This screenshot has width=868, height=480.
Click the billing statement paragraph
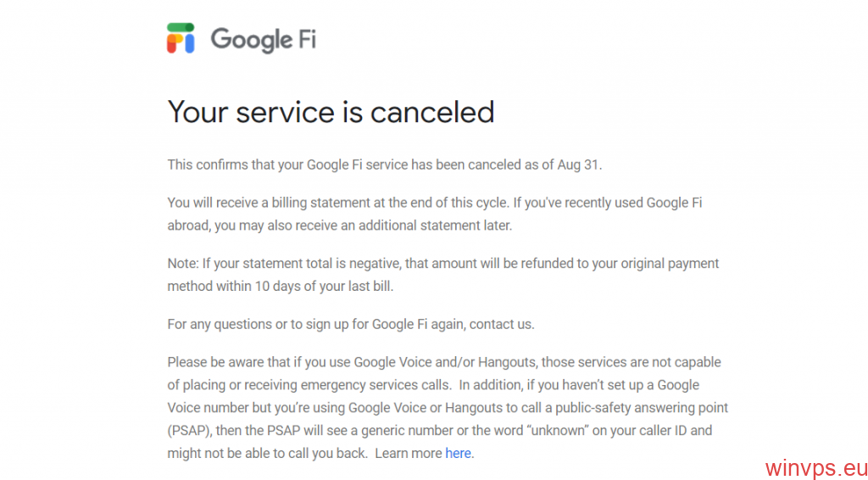click(435, 215)
